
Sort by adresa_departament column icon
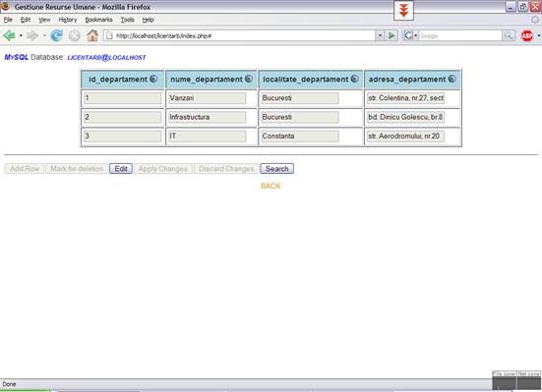(x=452, y=80)
